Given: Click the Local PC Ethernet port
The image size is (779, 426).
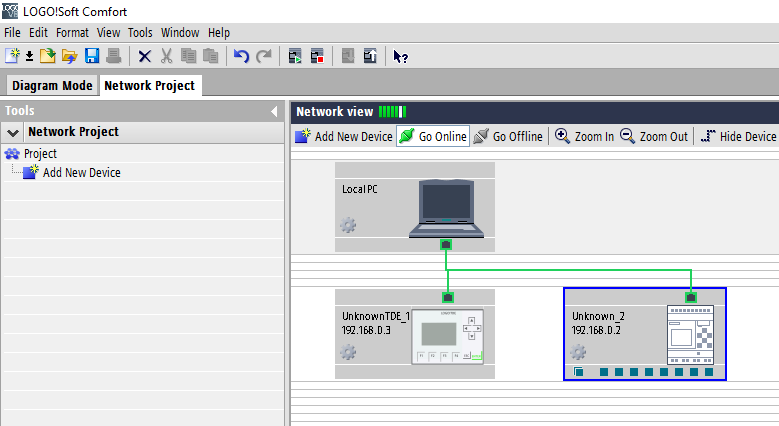Looking at the screenshot, I should (446, 245).
